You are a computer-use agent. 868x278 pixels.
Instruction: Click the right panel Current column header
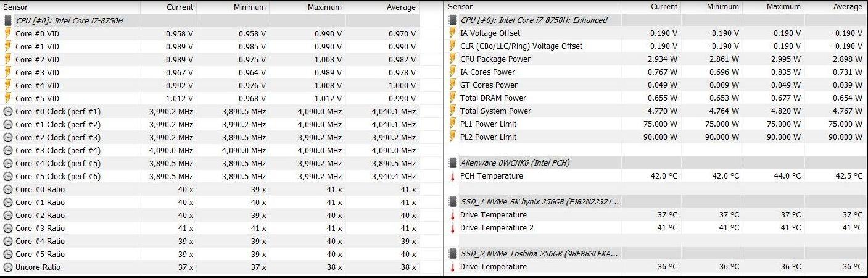pos(664,7)
